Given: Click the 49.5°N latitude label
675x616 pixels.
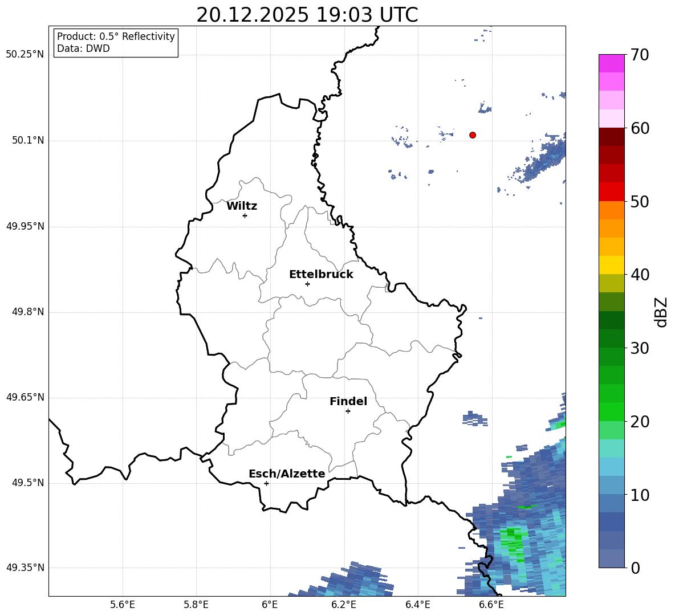Looking at the screenshot, I should [x=28, y=483].
